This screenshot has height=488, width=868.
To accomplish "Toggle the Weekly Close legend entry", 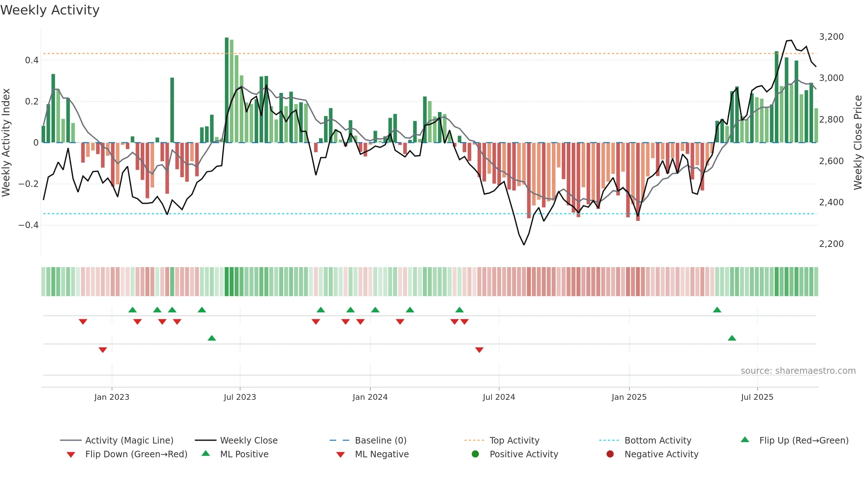I will point(236,440).
